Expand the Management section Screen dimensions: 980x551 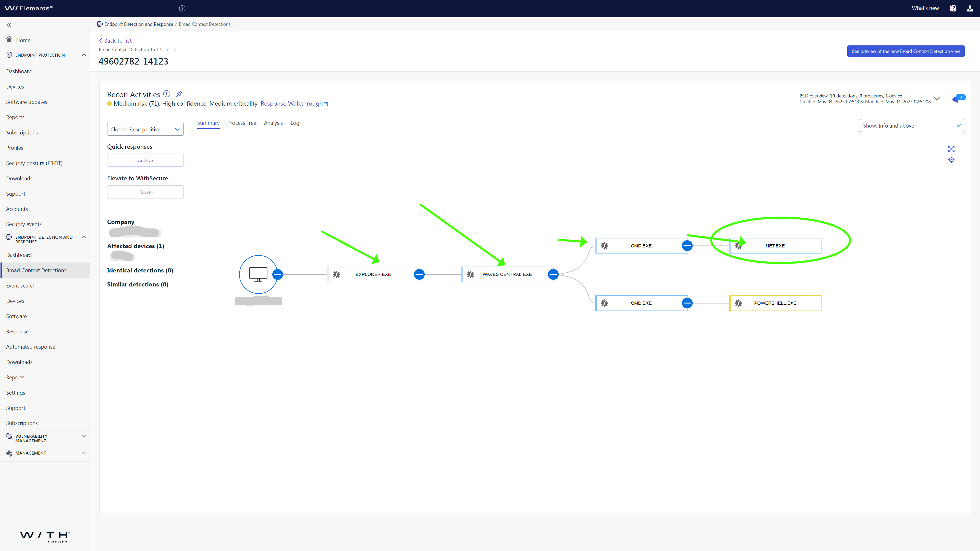click(84, 453)
